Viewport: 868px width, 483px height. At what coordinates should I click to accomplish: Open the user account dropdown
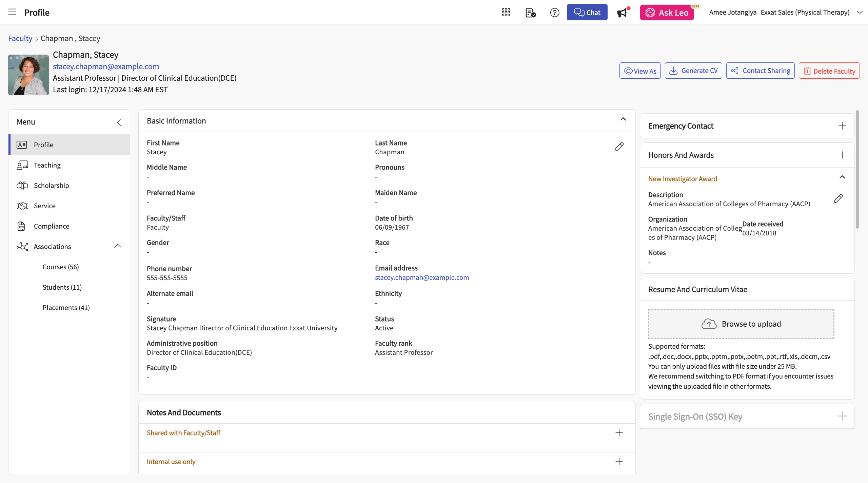click(860, 13)
